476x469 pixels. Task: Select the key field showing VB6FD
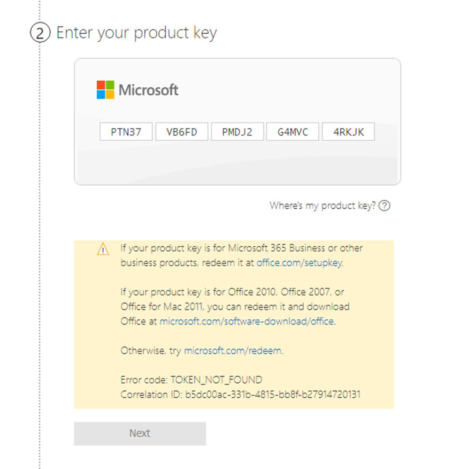click(182, 132)
